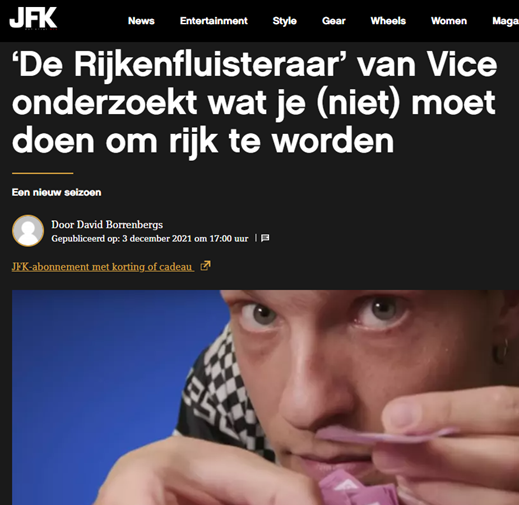
Task: Click the gold divider line under the headline
Action: click(x=43, y=173)
